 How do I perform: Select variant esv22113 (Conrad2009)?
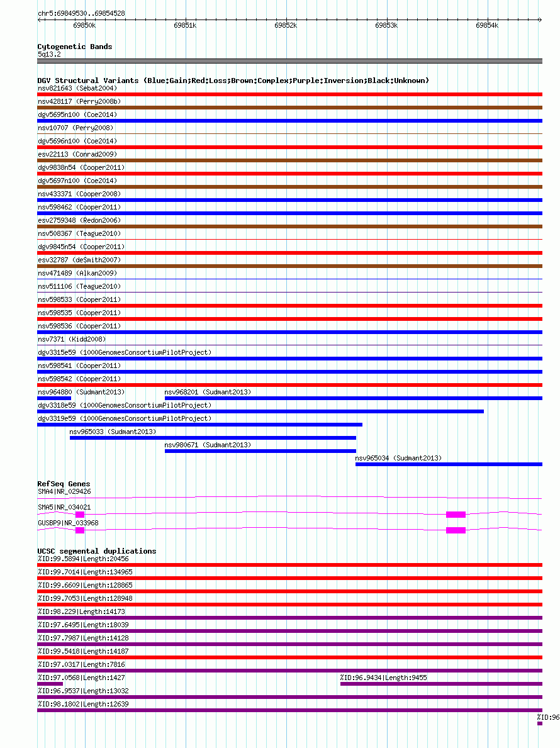[x=77, y=155]
